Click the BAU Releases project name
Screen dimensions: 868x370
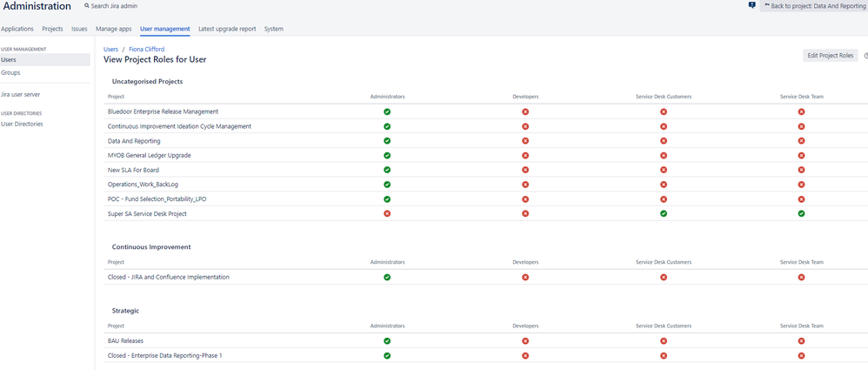tap(125, 340)
